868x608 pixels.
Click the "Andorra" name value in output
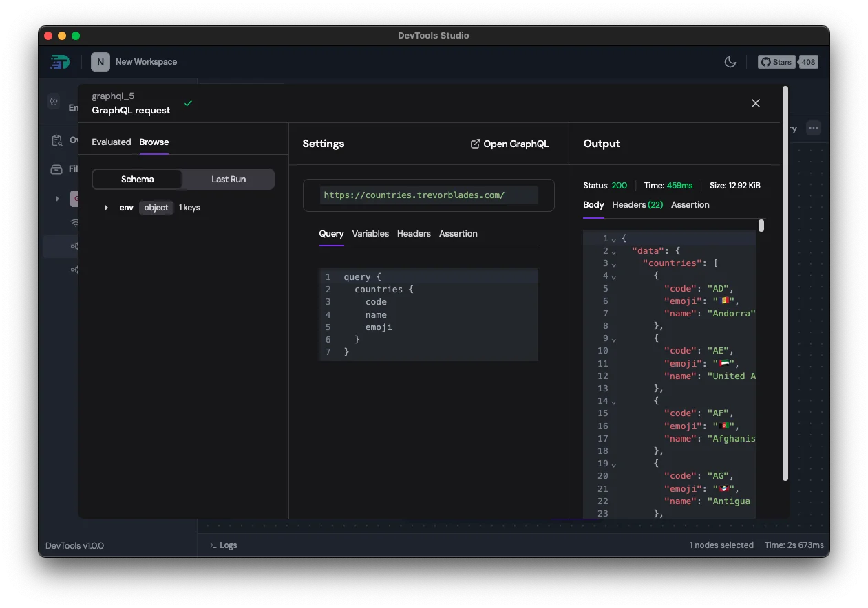coord(732,314)
